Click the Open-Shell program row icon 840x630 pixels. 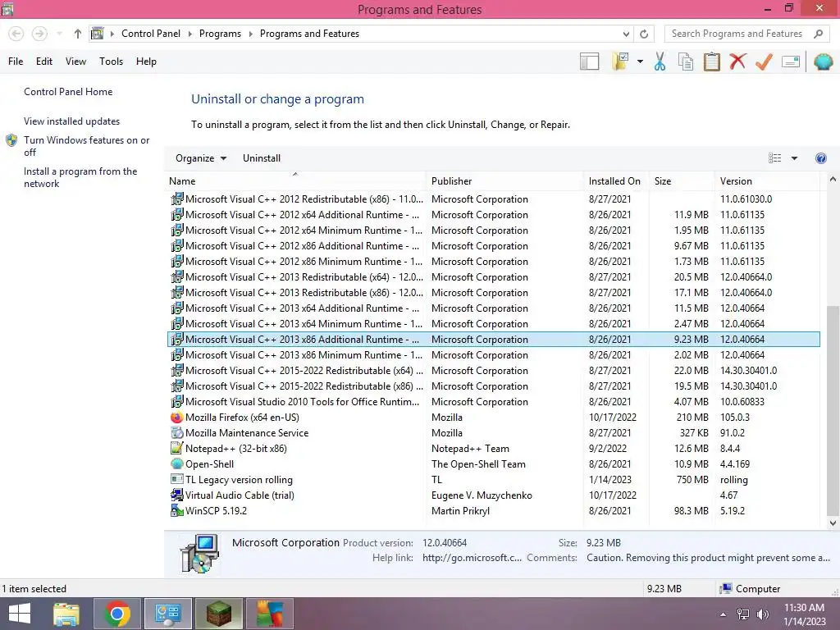(177, 464)
